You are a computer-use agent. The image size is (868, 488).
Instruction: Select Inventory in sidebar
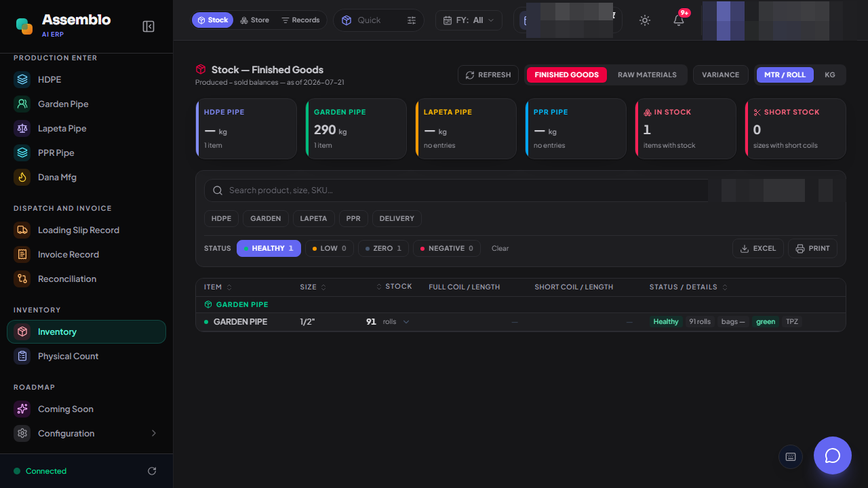tap(86, 331)
